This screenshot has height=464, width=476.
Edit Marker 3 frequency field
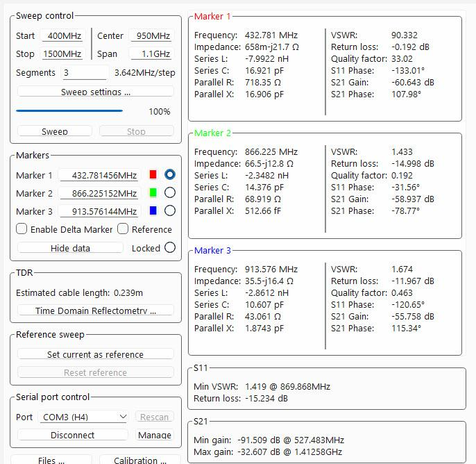click(99, 211)
